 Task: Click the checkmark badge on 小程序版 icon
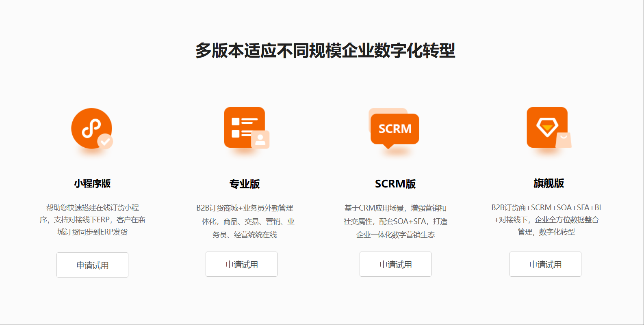point(105,141)
